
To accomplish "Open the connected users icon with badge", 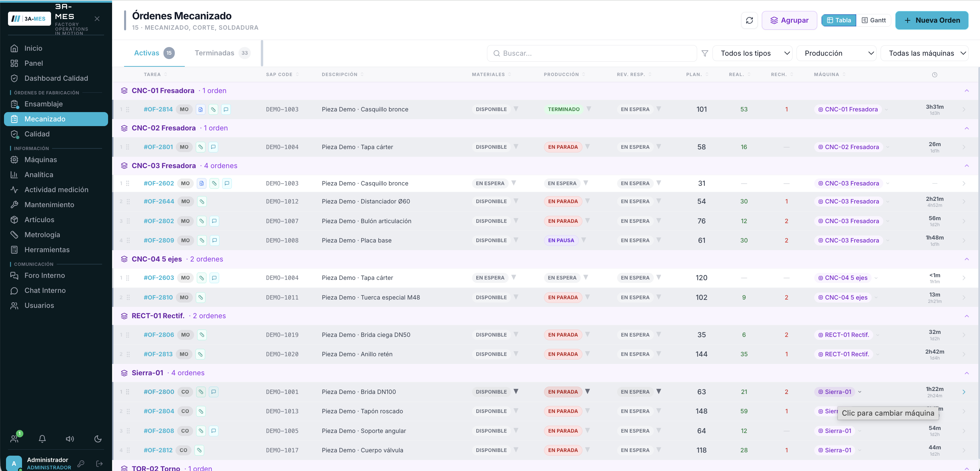I will coord(15,438).
